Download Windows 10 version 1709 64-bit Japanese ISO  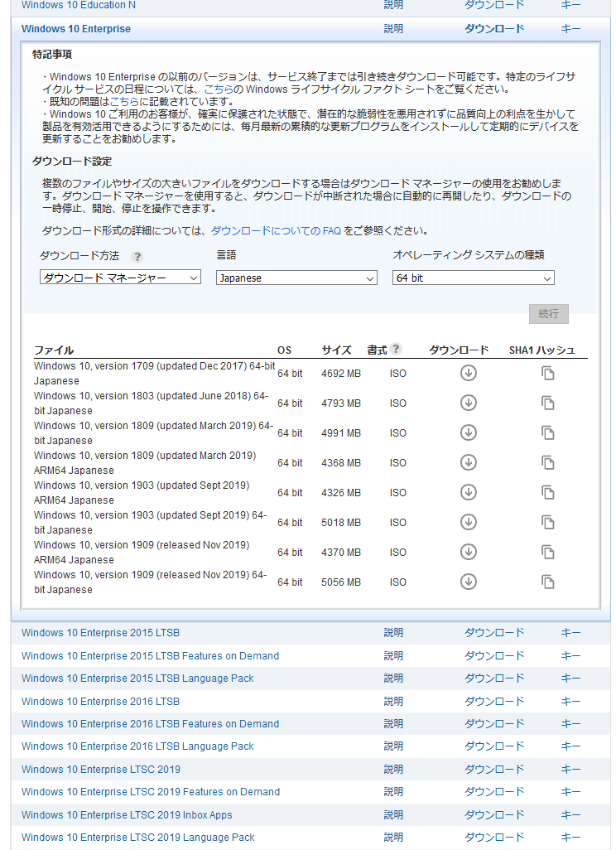pos(468,373)
